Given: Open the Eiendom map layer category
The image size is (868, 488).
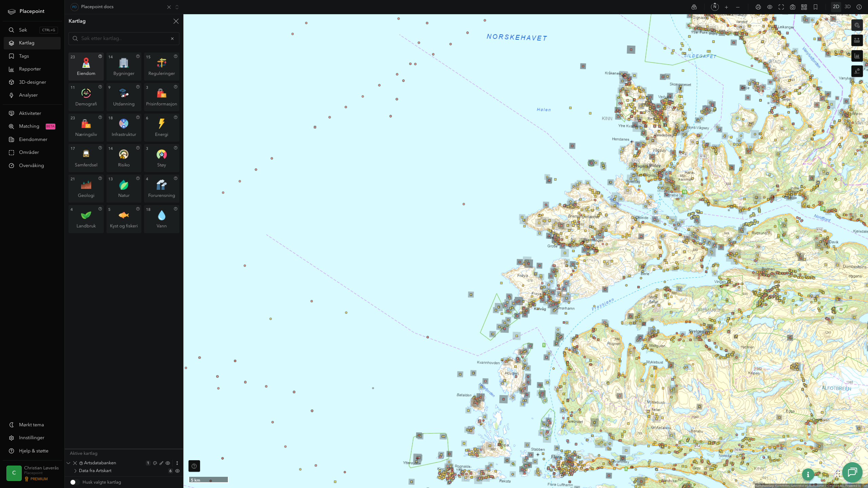Looking at the screenshot, I should pos(86,66).
